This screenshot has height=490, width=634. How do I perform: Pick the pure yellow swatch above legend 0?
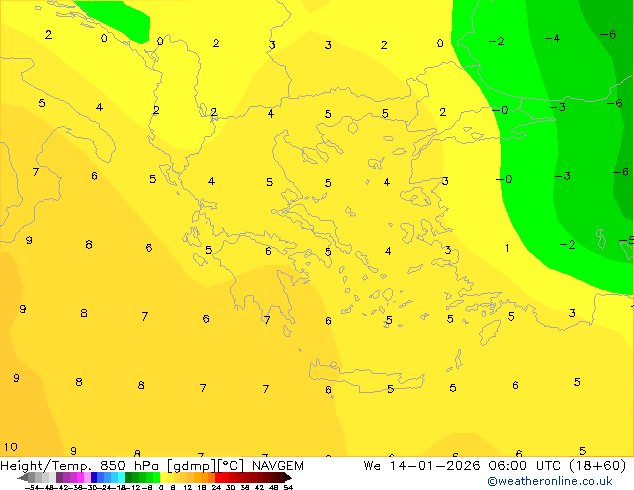click(x=163, y=477)
